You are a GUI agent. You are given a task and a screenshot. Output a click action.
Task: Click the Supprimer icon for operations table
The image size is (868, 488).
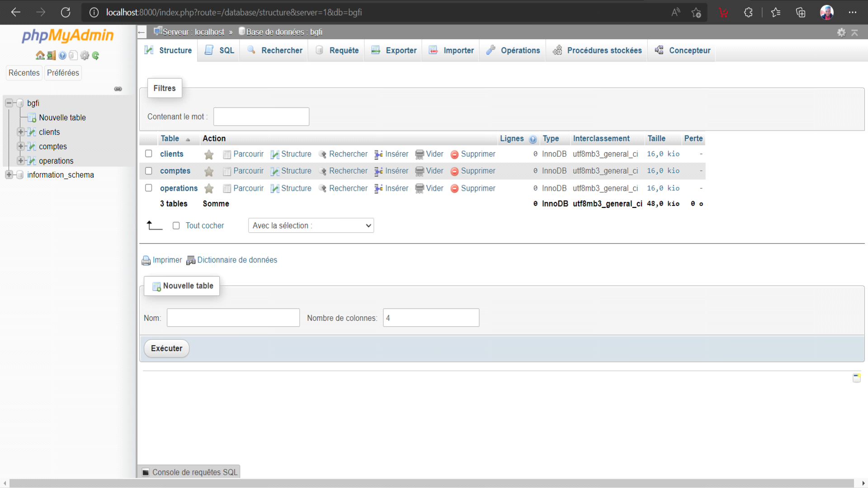(454, 188)
